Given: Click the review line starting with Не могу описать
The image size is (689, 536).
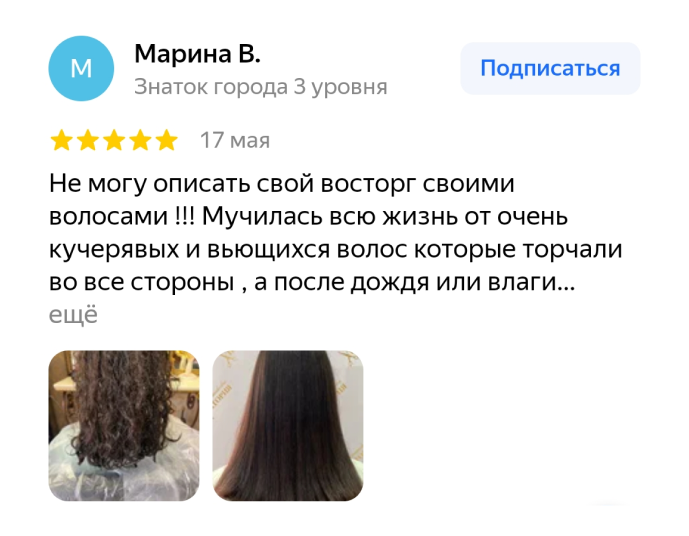Looking at the screenshot, I should [x=281, y=184].
